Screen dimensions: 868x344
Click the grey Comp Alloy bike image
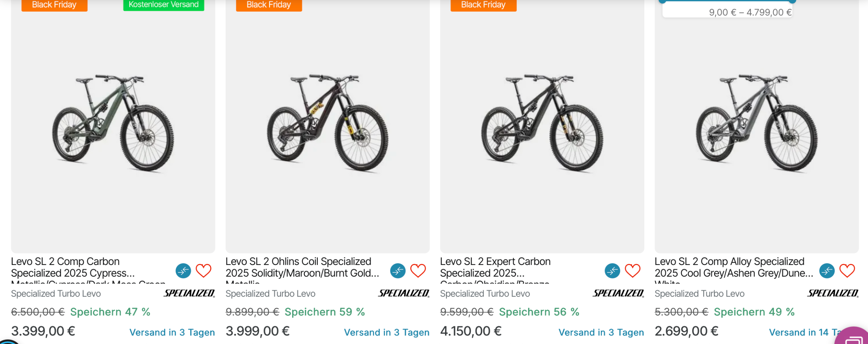[x=756, y=123]
